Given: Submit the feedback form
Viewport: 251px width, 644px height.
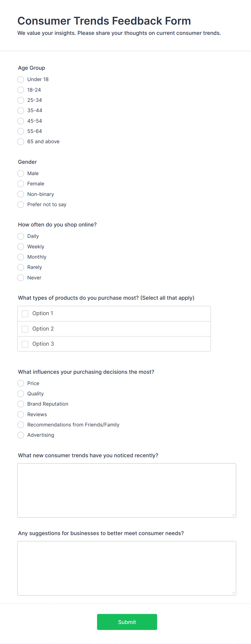Looking at the screenshot, I should [x=127, y=622].
